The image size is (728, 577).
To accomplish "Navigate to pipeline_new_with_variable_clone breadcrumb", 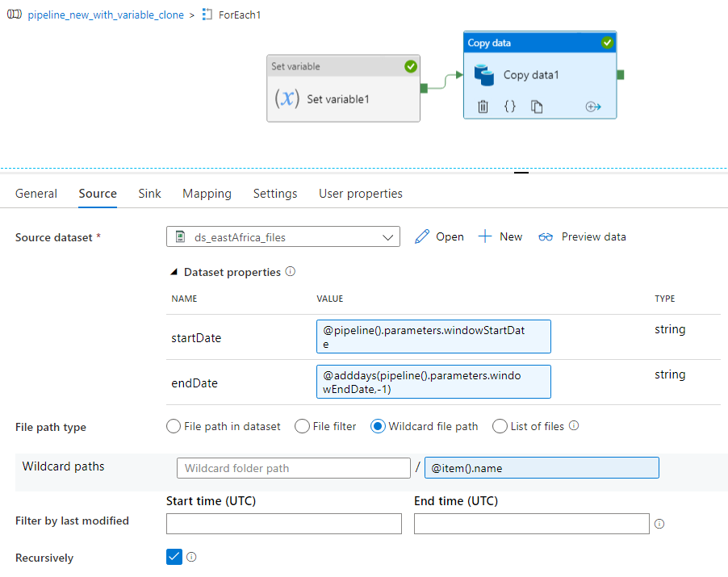I will 106,15.
